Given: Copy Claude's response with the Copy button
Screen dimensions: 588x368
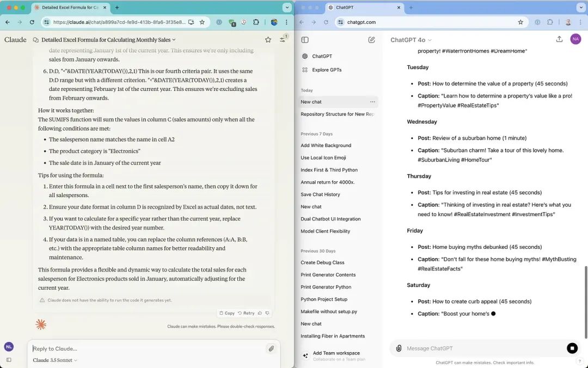Looking at the screenshot, I should click(x=226, y=313).
